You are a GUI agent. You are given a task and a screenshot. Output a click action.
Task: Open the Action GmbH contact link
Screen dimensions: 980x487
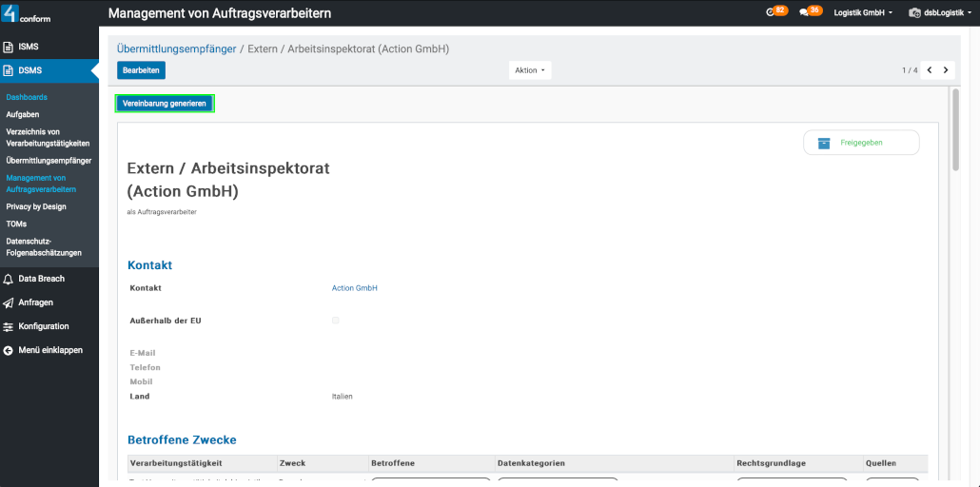click(355, 288)
